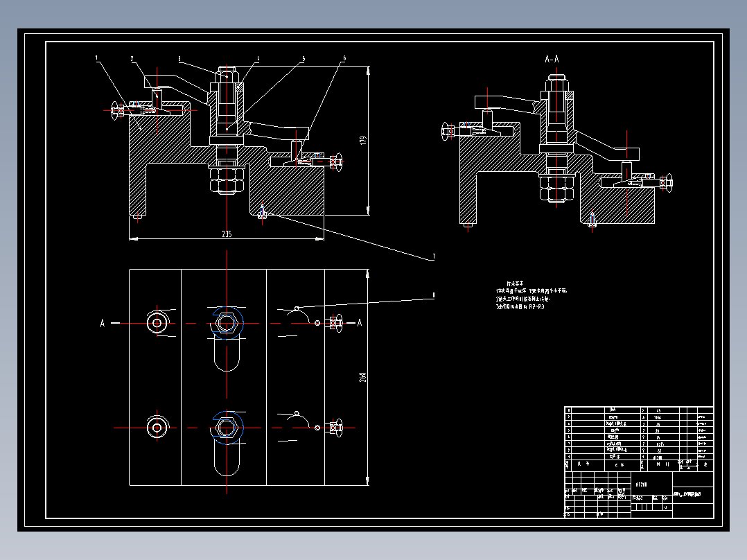Click the left section marker letter A
Screen dimensions: 747x560
tap(102, 323)
